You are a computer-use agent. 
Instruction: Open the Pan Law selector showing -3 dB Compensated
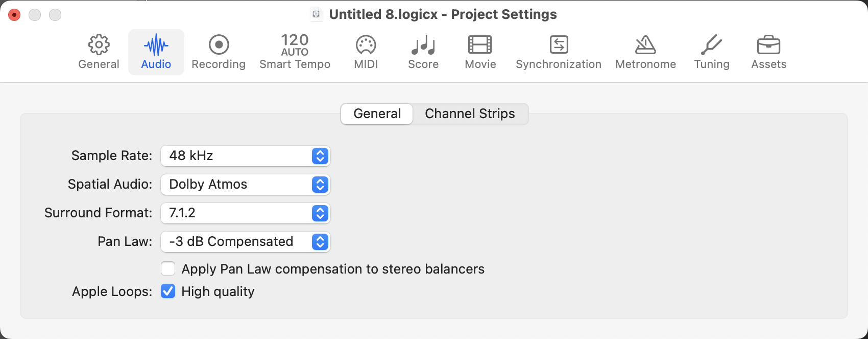click(245, 241)
